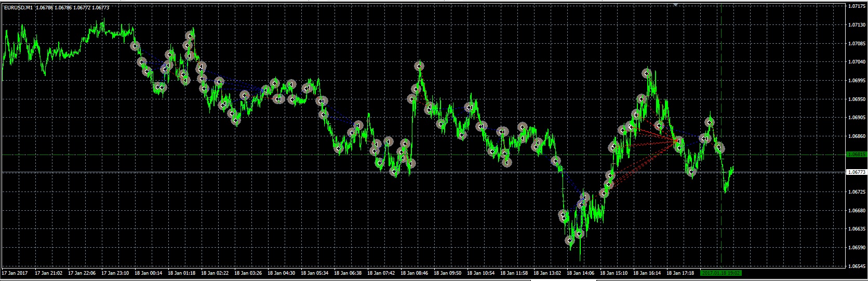Click the 18 Jan 05:34 time label
This screenshot has width=868, height=281.
315,273
